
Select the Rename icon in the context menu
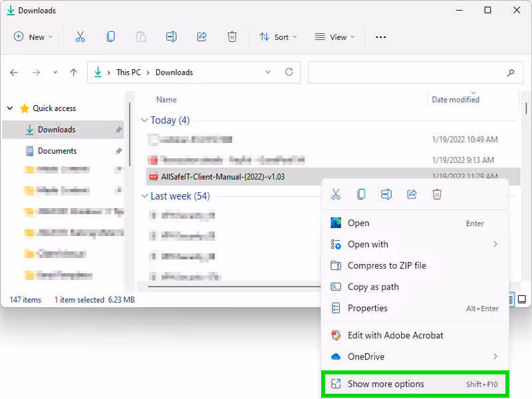click(x=386, y=194)
